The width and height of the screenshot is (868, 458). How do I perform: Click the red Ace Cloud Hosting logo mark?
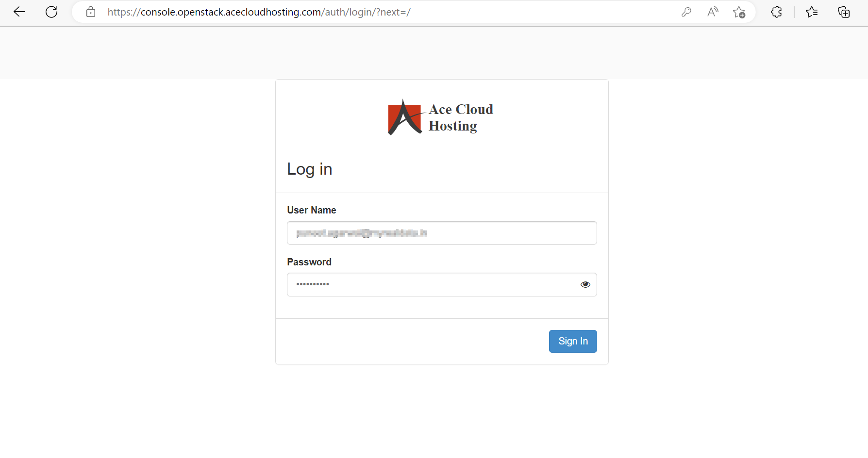tap(404, 117)
